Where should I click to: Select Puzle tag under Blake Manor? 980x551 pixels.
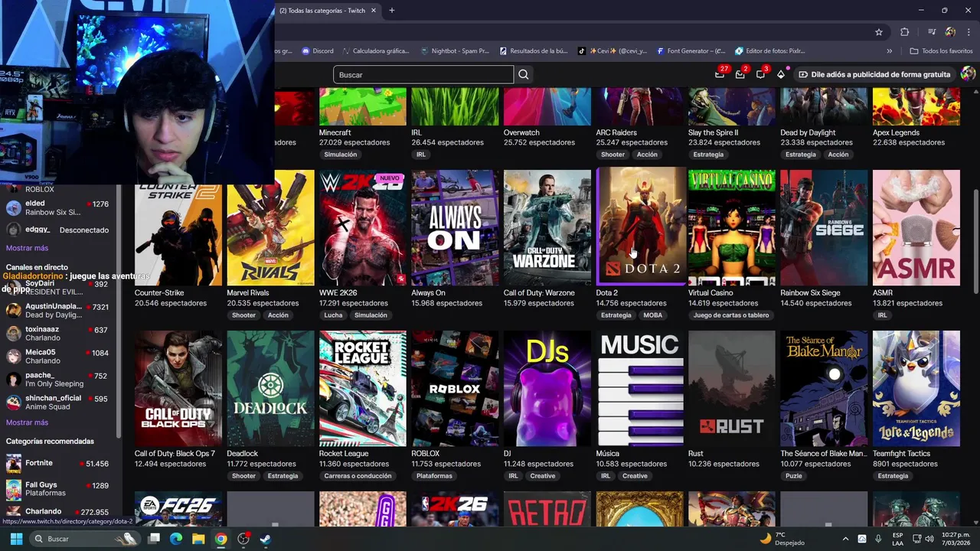(x=794, y=476)
